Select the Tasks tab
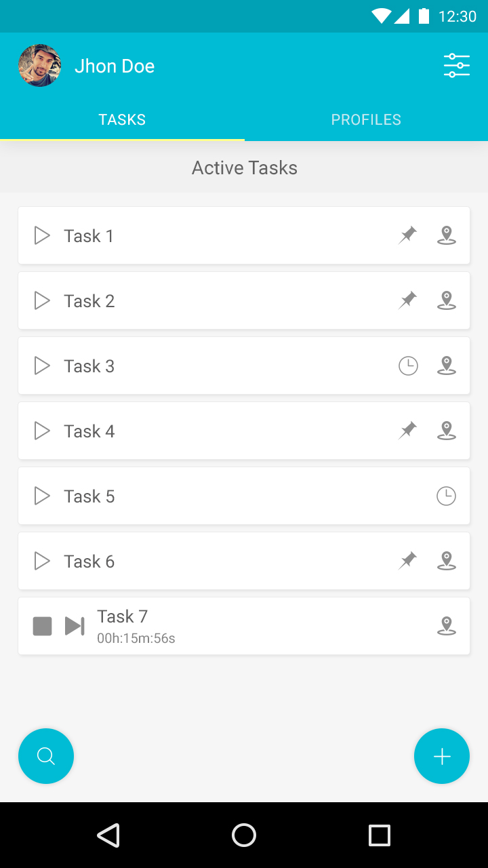The width and height of the screenshot is (488, 868). (122, 120)
